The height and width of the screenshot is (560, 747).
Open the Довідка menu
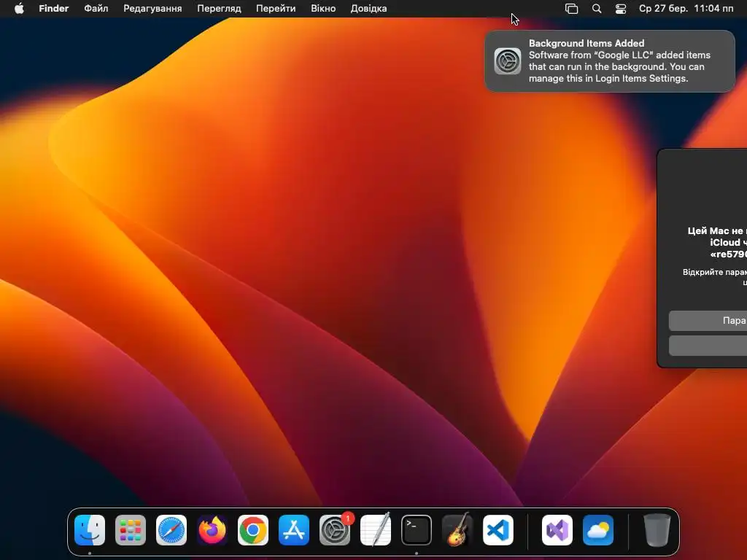pos(368,9)
